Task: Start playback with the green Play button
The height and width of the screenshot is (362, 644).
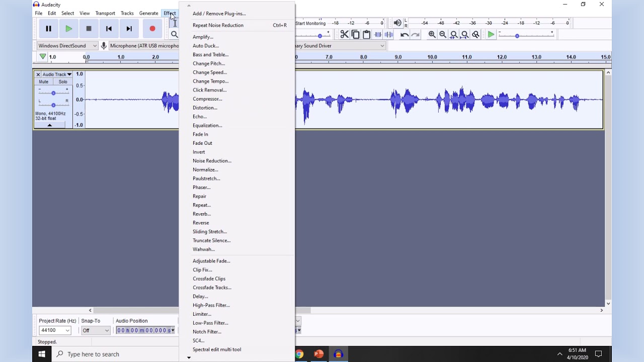Action: [68, 29]
